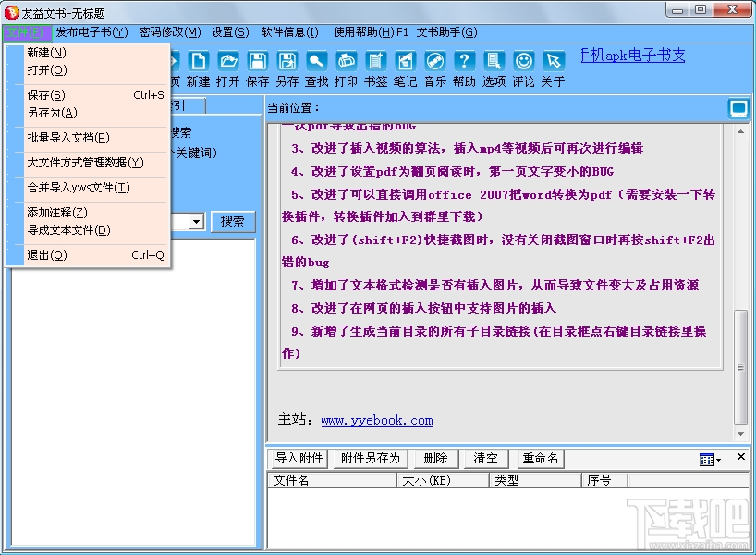The width and height of the screenshot is (756, 555).
Task: Select 大文件方式管理数据(Y) menu entry
Action: tap(89, 163)
